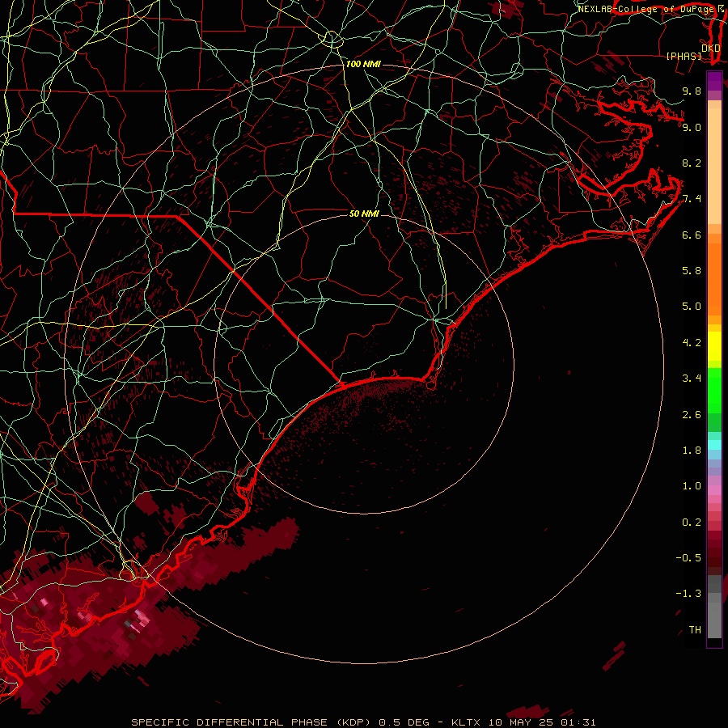Click the 2.6 value on the KDP scale
Screen dimensions: 728x728
(692, 415)
